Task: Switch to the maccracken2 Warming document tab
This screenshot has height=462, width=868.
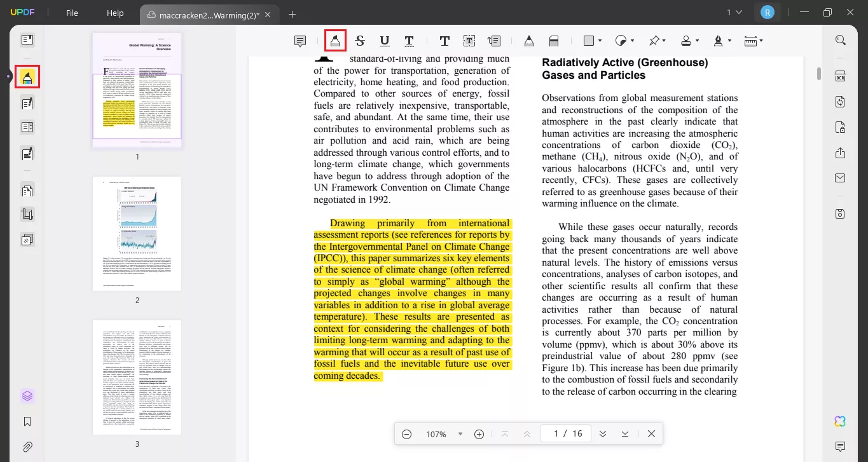Action: (x=203, y=14)
